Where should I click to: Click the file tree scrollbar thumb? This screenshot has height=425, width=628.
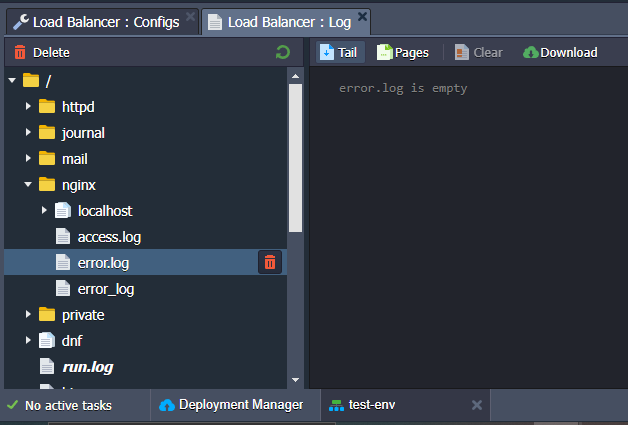point(296,158)
